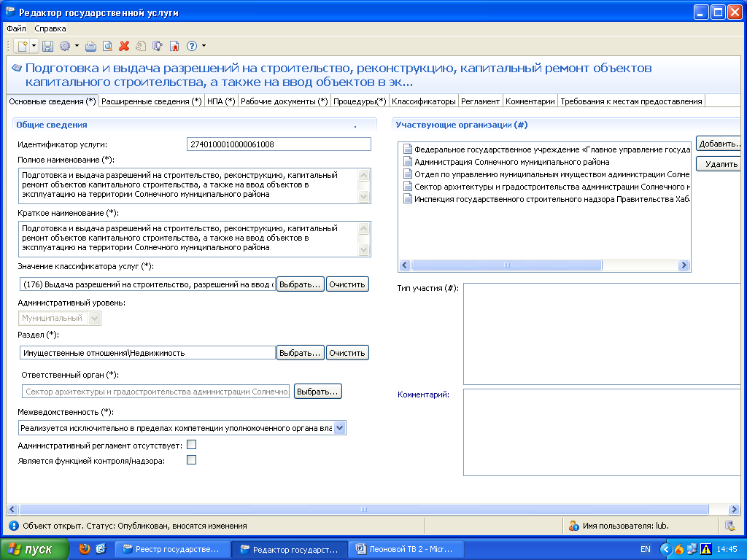Switch to the Классификаторы tab
This screenshot has height=560, width=747.
[423, 101]
